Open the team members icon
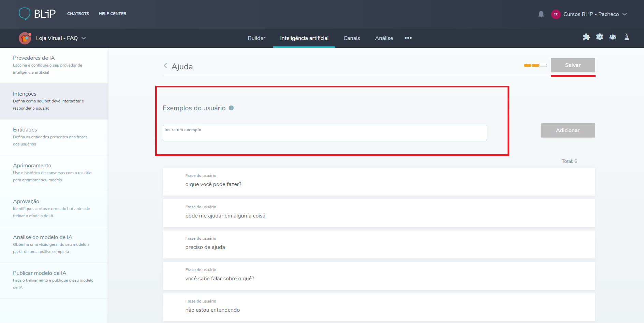 (x=613, y=37)
